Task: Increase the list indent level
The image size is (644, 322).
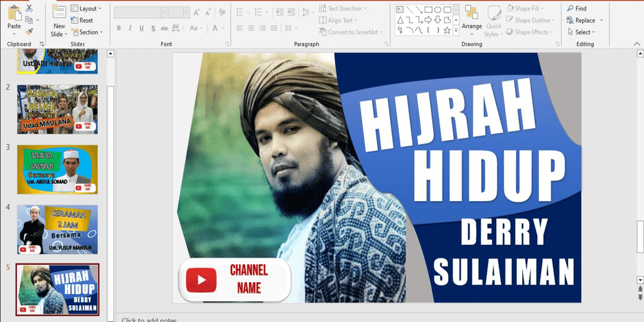Action: (x=291, y=12)
